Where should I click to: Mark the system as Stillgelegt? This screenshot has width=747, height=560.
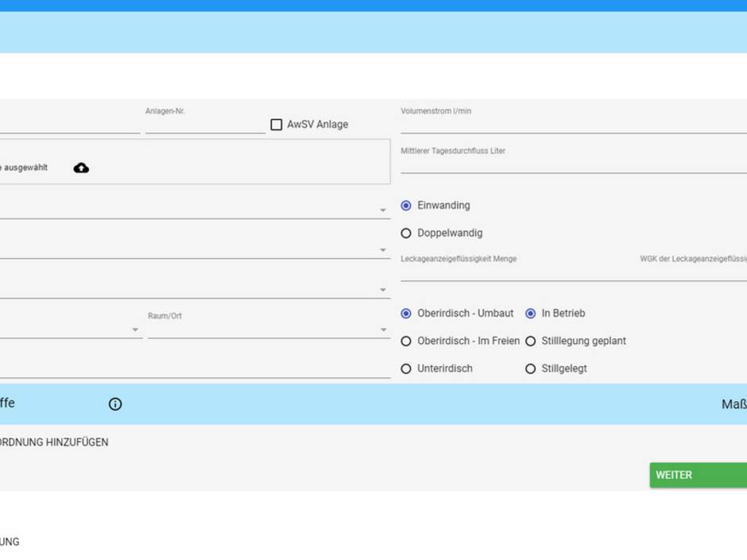click(531, 369)
